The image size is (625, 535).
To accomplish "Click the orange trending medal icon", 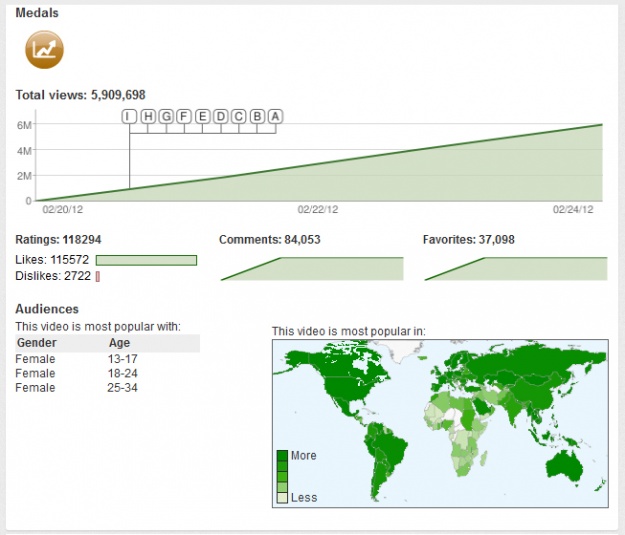I will (x=44, y=49).
